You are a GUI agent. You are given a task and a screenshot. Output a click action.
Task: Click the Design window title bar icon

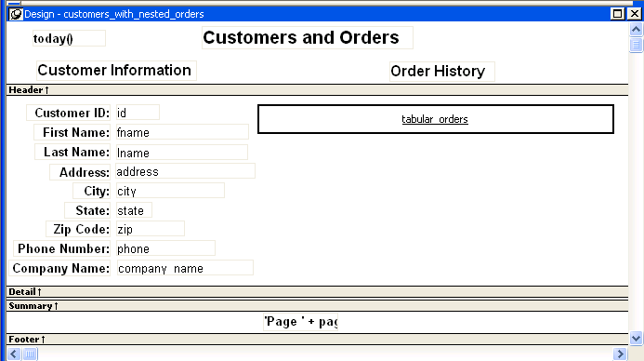pos(16,14)
